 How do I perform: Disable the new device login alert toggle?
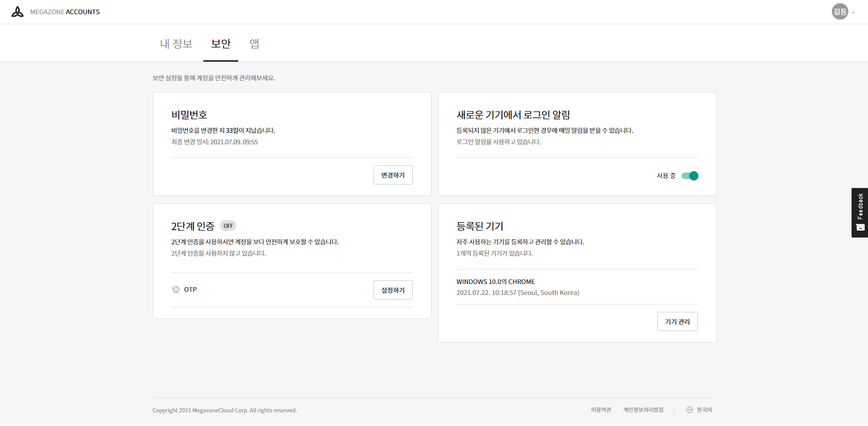[x=690, y=176]
